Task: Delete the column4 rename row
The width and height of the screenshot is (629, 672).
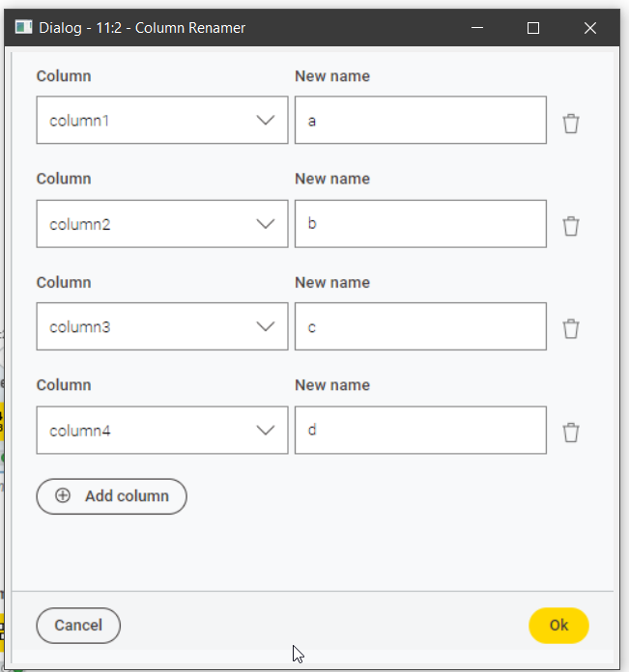Action: (571, 432)
